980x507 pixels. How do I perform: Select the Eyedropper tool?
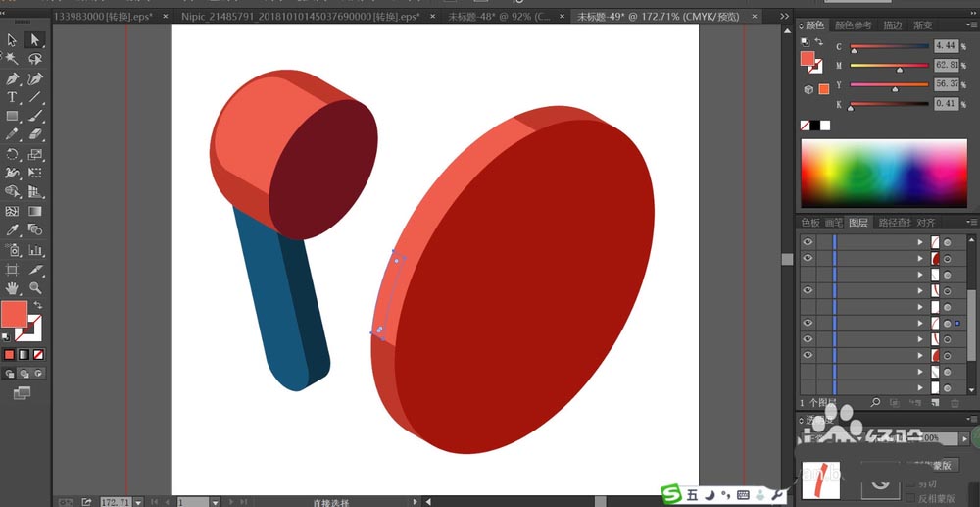coord(12,230)
